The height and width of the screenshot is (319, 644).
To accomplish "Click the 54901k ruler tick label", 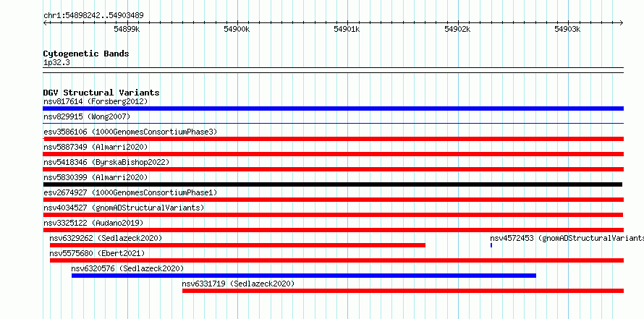I will click(x=347, y=29).
